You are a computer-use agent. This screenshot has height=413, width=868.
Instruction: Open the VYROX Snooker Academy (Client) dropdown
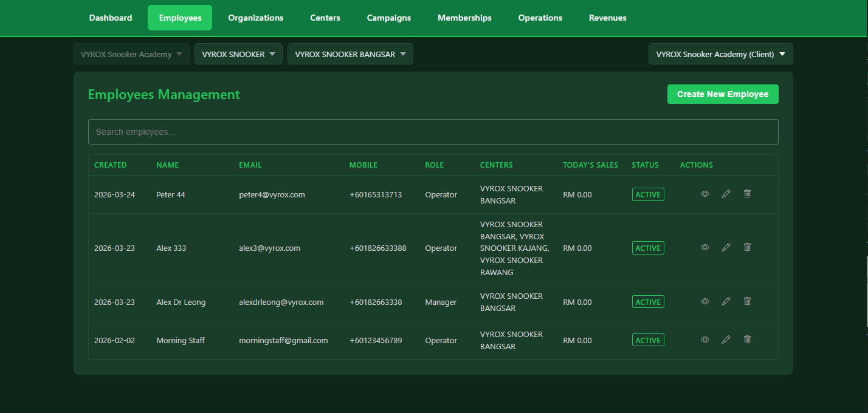(x=720, y=53)
